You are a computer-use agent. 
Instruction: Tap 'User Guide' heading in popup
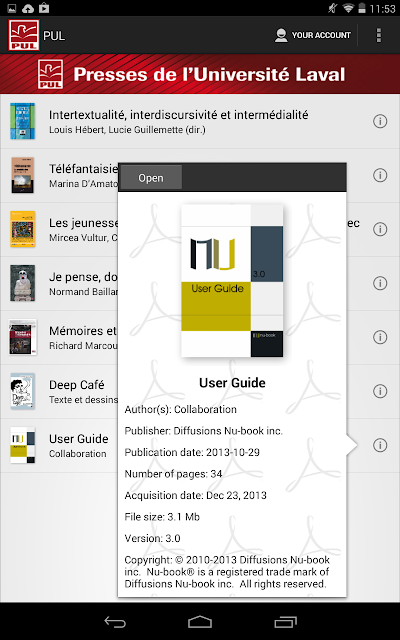[x=232, y=383]
